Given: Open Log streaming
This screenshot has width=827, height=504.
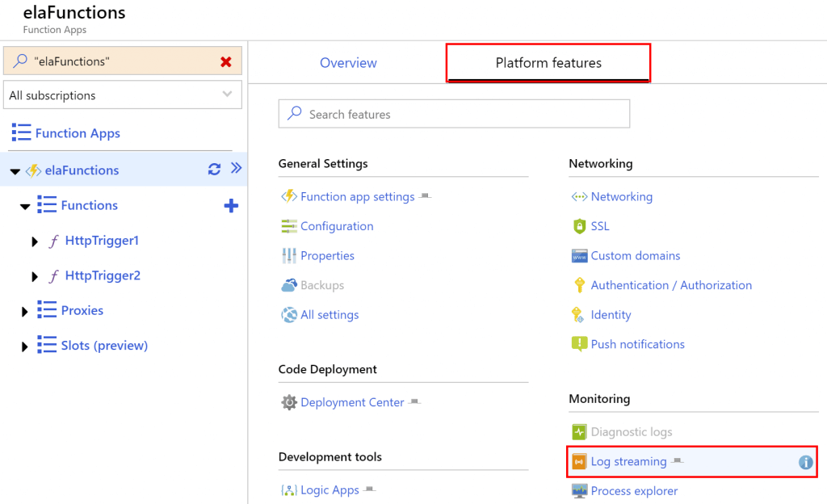Looking at the screenshot, I should [628, 461].
